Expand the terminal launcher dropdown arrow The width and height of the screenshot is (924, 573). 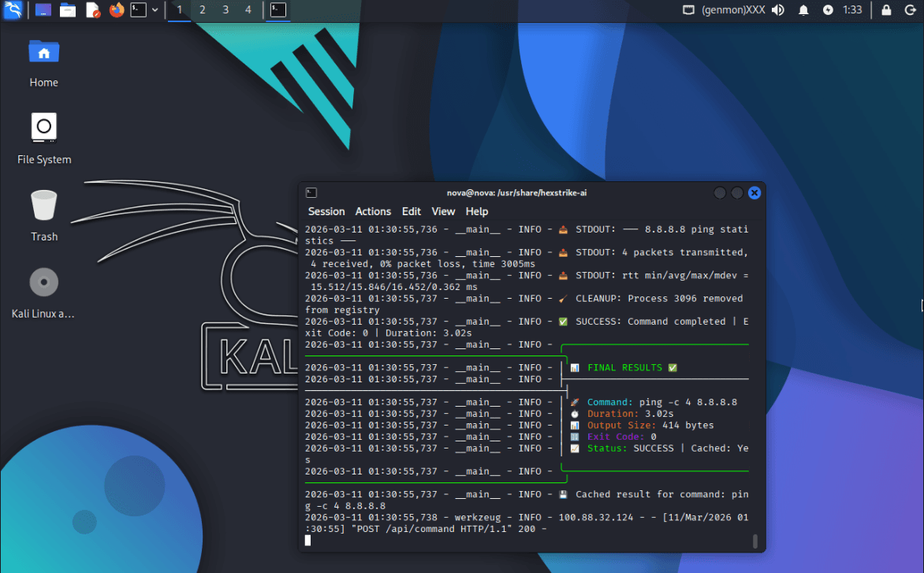point(155,10)
